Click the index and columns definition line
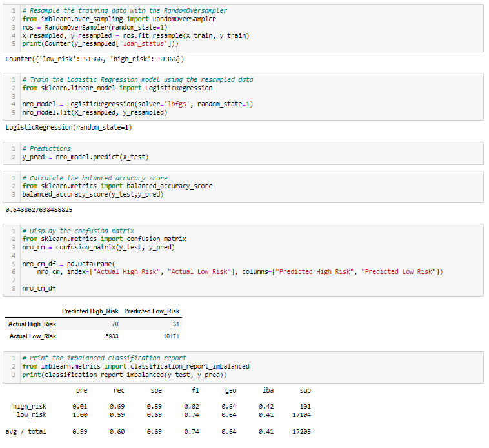The image size is (489, 448). tap(240, 271)
